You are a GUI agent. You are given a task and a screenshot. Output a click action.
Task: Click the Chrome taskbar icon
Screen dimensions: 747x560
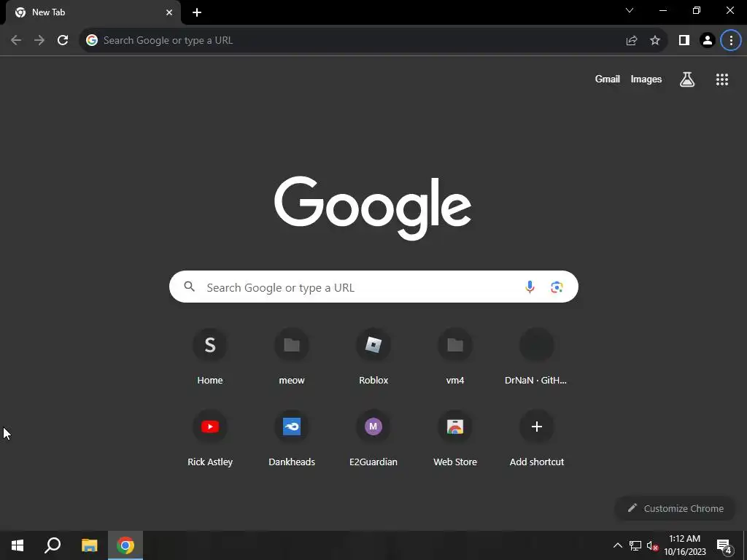pyautogui.click(x=125, y=545)
